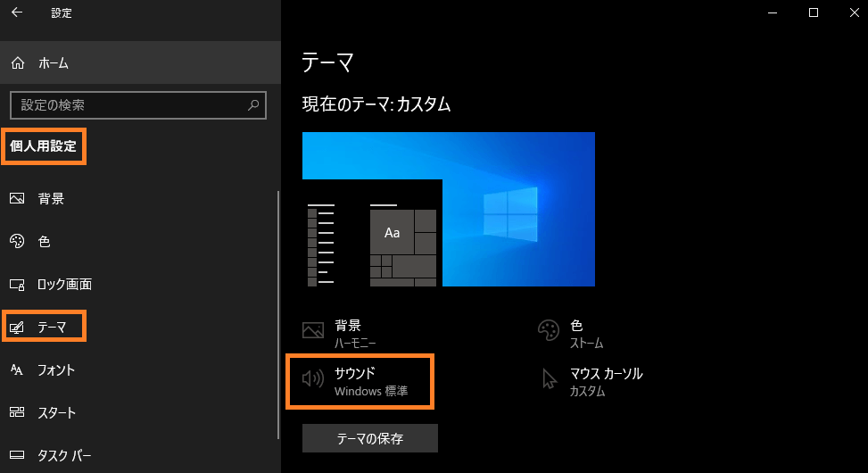Click the font Aa icon in sidebar
Screen dimensions: 868x473
tap(17, 369)
